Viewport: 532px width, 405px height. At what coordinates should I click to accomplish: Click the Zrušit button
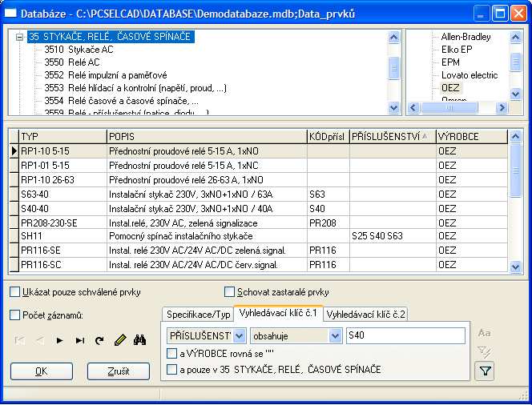point(119,371)
